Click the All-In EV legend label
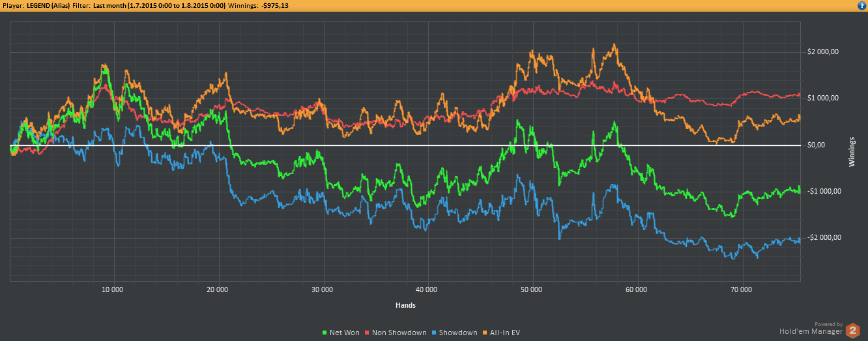The height and width of the screenshot is (341, 868). 505,333
